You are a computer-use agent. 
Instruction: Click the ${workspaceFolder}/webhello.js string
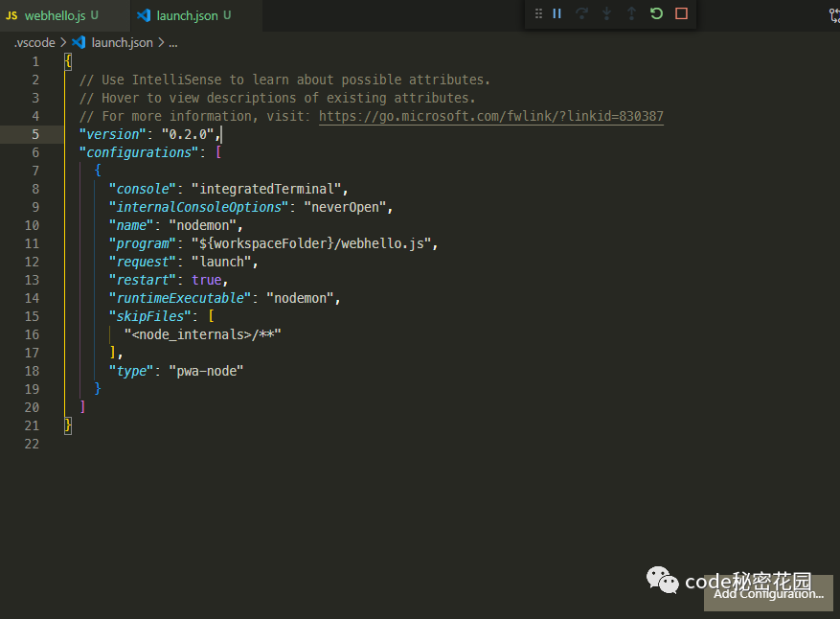click(311, 243)
